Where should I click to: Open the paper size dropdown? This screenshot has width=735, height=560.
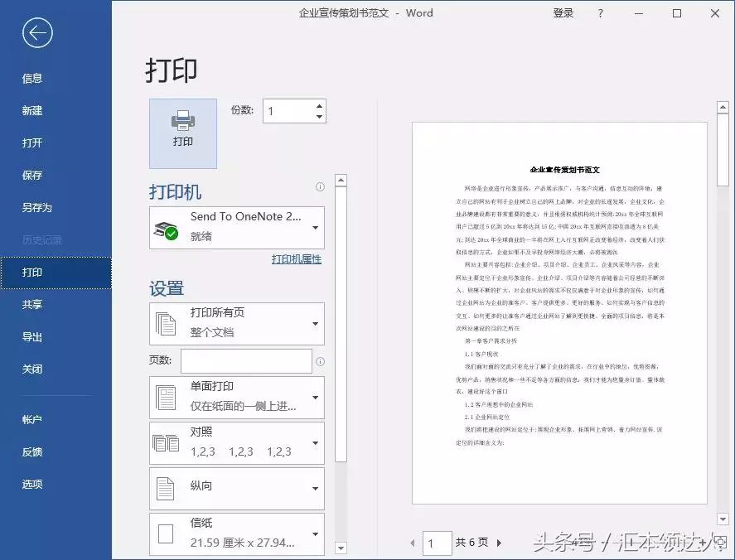click(317, 535)
